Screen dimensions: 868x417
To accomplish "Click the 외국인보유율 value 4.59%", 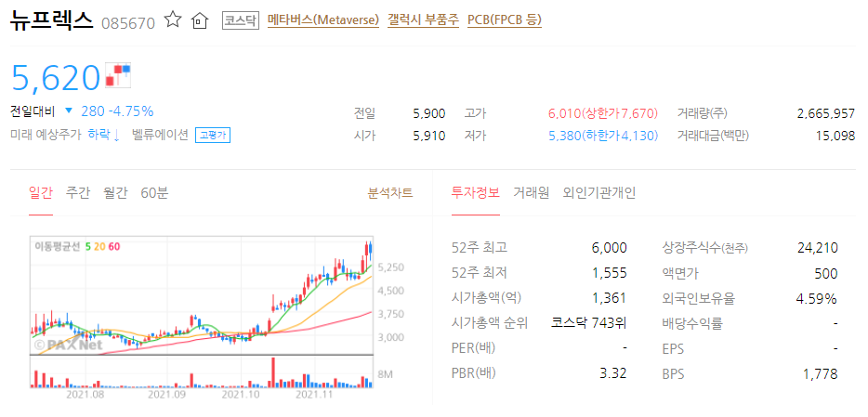I will [x=817, y=298].
